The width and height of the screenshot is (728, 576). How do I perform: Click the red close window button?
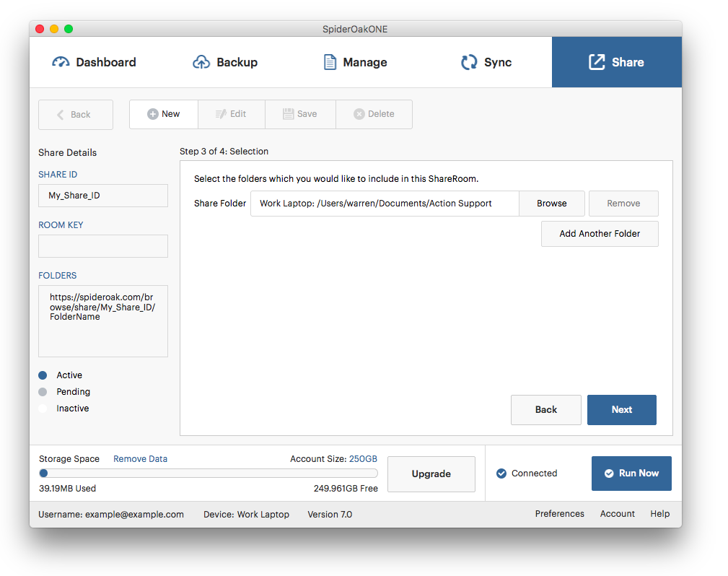tap(40, 29)
